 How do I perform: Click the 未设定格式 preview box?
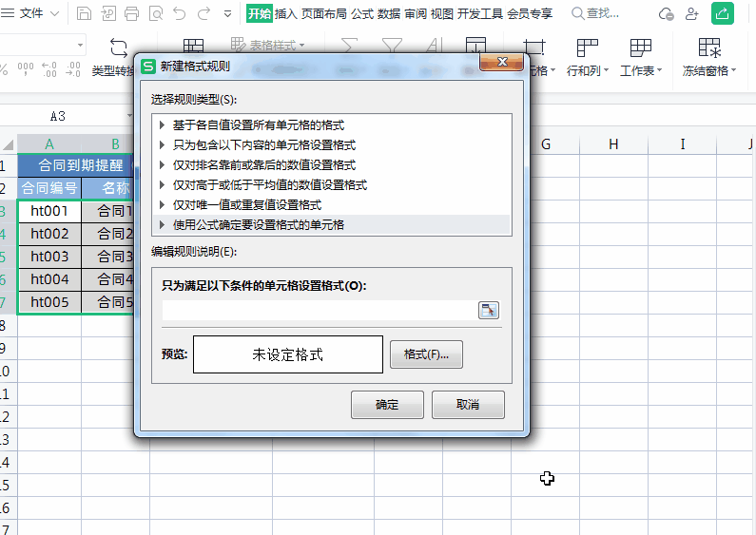[288, 354]
